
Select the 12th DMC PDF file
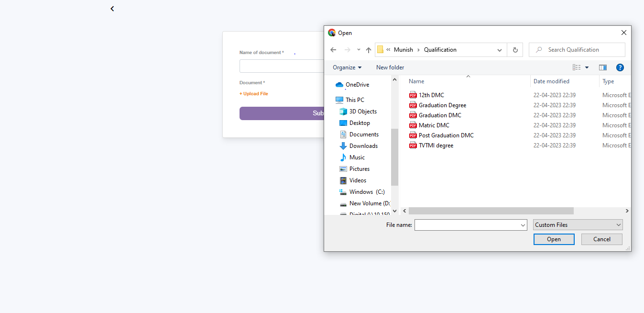pyautogui.click(x=431, y=95)
